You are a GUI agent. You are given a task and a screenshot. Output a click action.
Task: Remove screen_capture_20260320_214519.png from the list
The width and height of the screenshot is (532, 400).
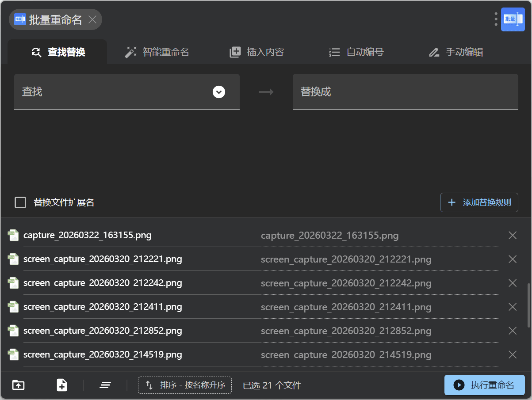coord(513,354)
